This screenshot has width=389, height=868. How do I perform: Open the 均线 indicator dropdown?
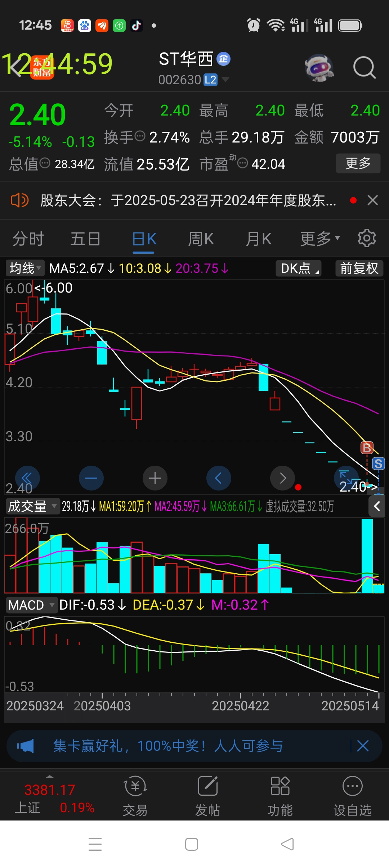point(25,268)
